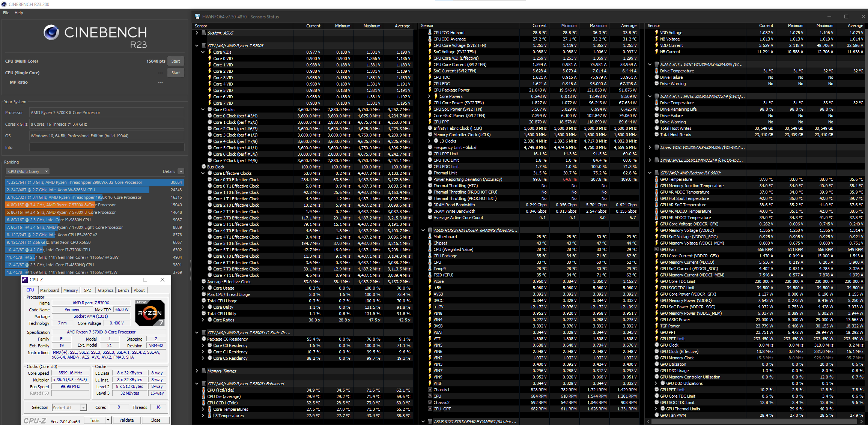Screen dimensions: 868x425
Task: Switch to the Bench tab in CPU-Z
Action: coord(123,290)
